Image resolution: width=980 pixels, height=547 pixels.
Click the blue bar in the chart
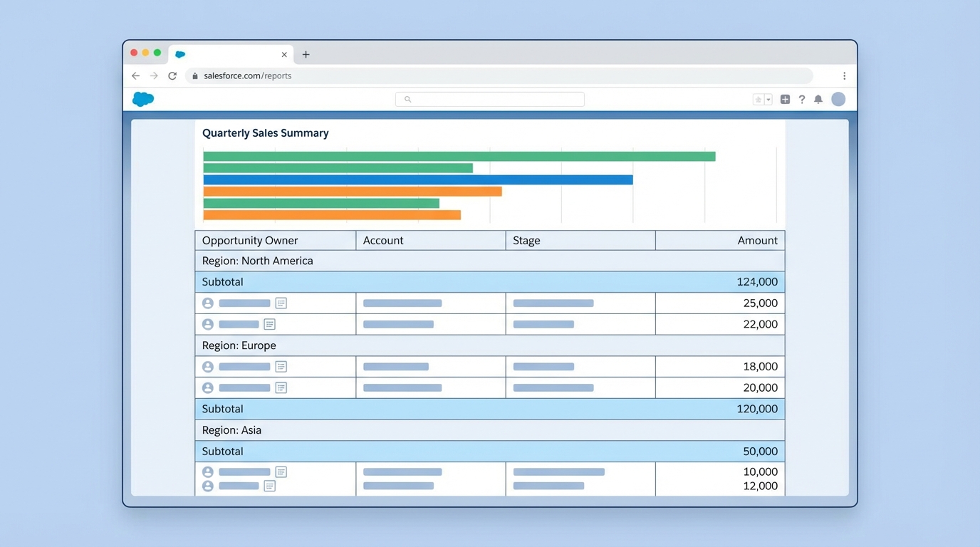coord(417,179)
